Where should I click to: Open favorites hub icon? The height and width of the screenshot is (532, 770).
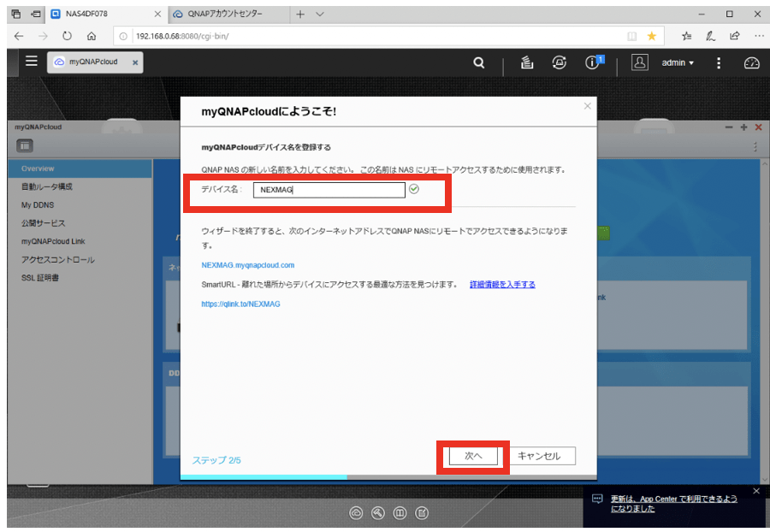[686, 36]
